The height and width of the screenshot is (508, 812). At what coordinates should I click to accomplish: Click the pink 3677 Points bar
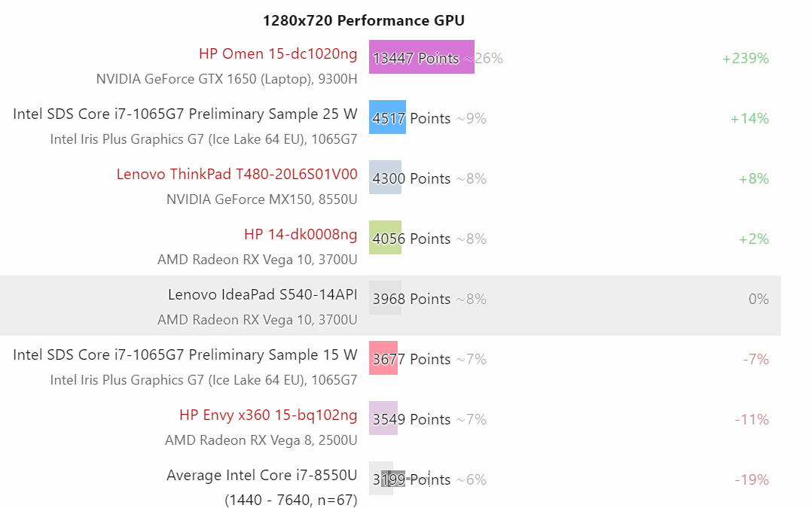tap(383, 358)
